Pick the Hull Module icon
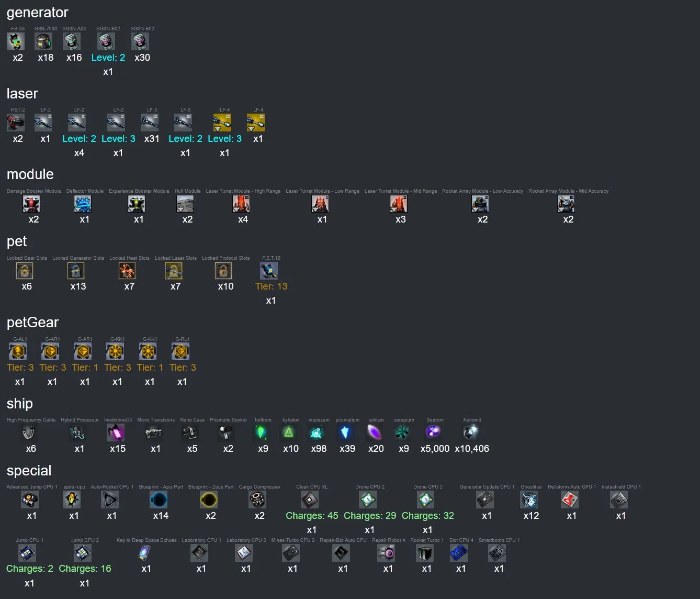Screen dimensions: 700x599 [185, 204]
